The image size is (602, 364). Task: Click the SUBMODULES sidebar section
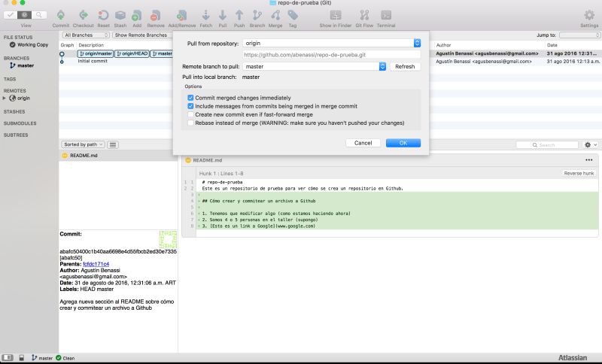point(20,123)
